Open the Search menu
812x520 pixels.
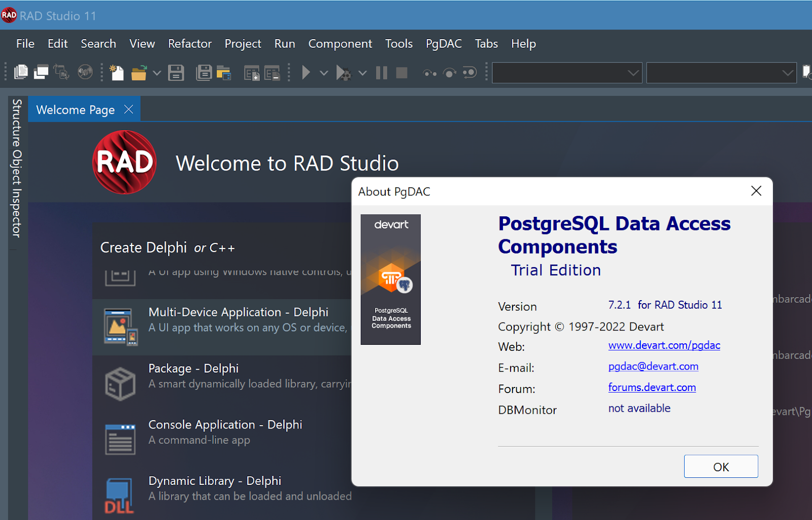click(x=98, y=44)
